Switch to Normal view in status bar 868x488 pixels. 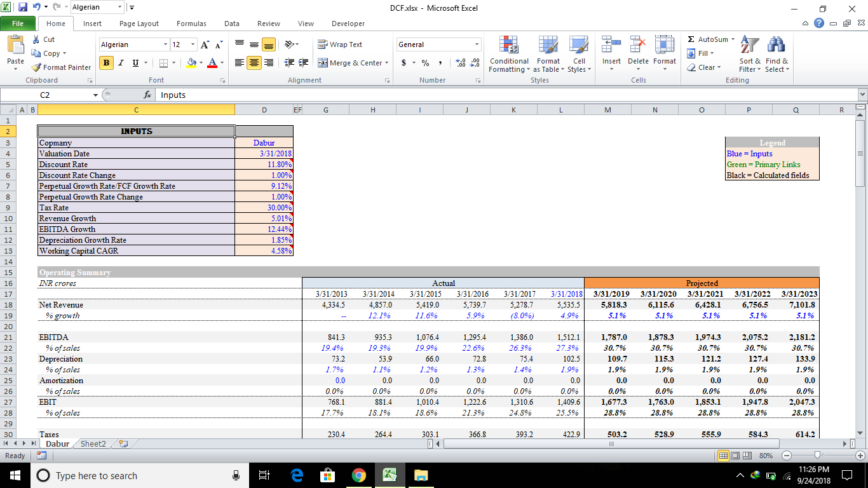tap(723, 456)
